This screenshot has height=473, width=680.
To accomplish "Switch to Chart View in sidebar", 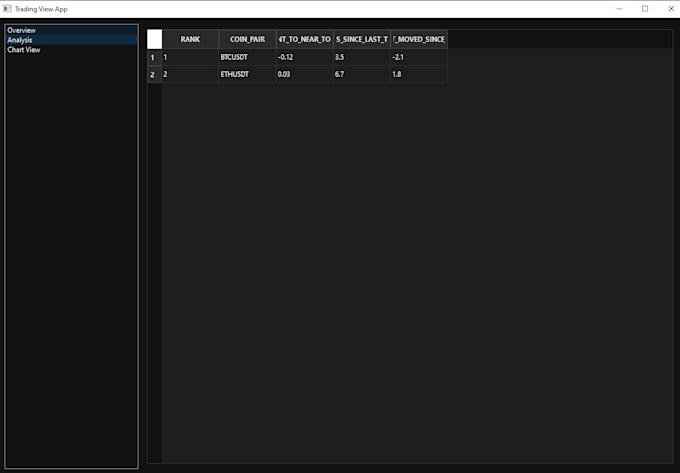I will click(72, 50).
